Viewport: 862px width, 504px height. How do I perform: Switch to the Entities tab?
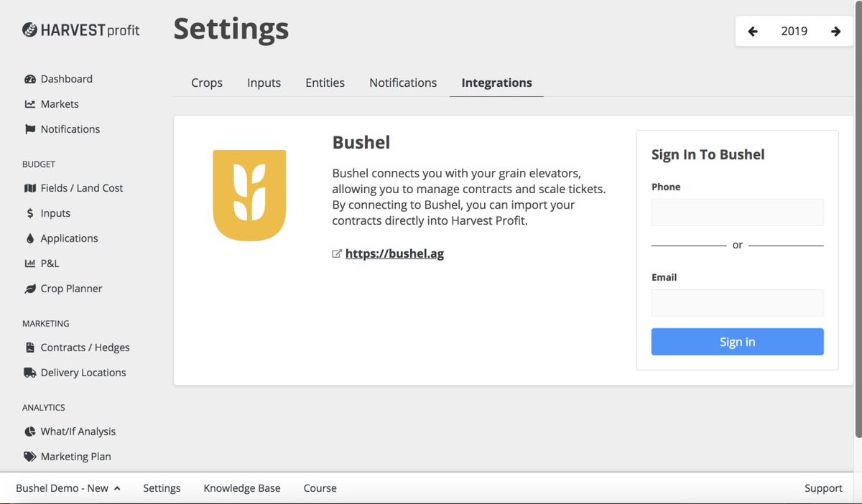pyautogui.click(x=325, y=83)
